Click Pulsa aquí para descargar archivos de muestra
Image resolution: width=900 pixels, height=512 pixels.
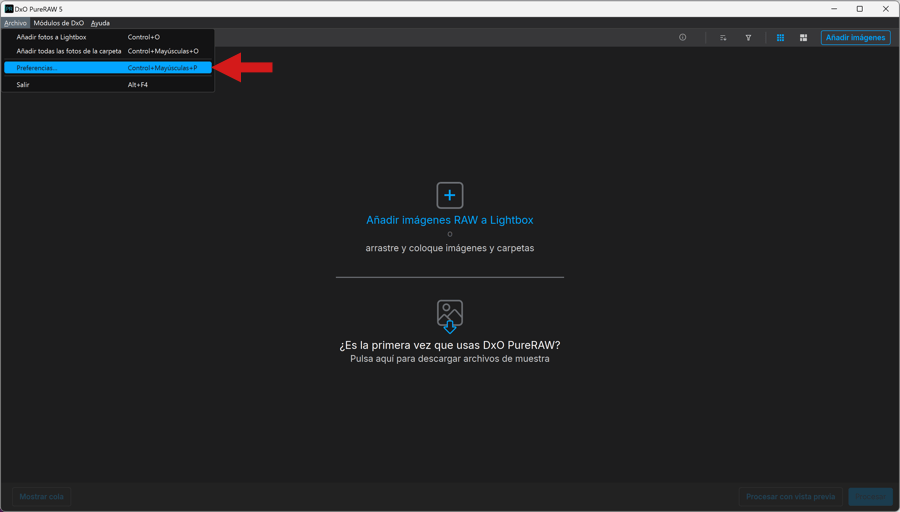(449, 359)
